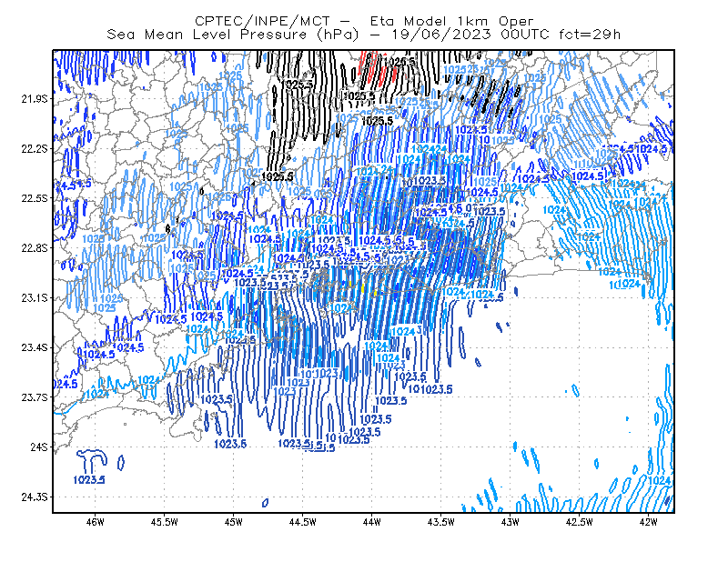
Task: Click the 42W longitude axis label
Action: pos(648,522)
